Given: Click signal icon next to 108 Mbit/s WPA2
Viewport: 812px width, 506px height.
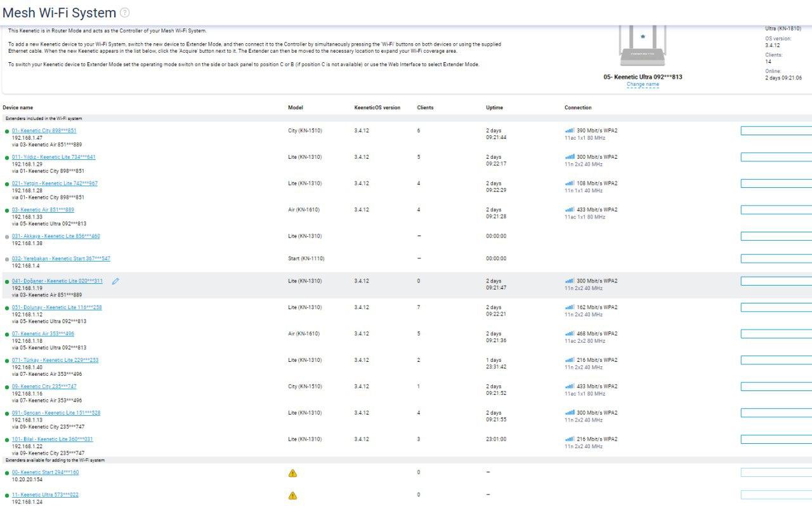Looking at the screenshot, I should point(570,183).
